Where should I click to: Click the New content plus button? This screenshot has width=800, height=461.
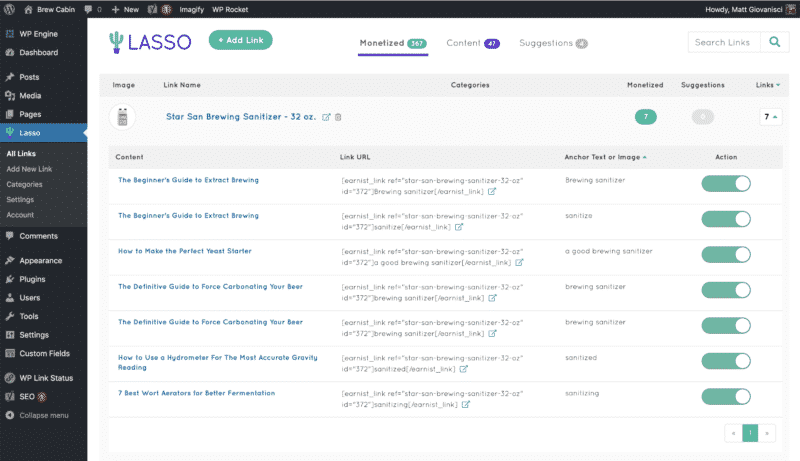125,9
